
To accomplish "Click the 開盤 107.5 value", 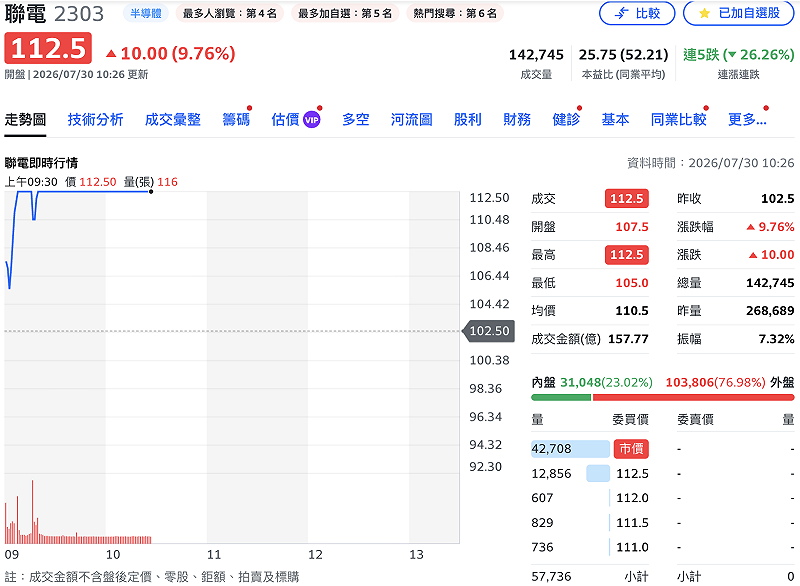I will tap(632, 226).
